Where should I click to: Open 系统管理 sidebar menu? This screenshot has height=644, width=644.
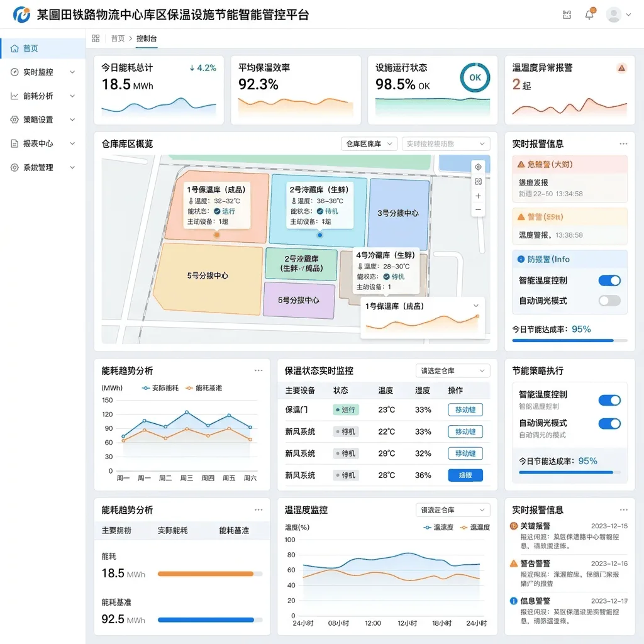[43, 167]
